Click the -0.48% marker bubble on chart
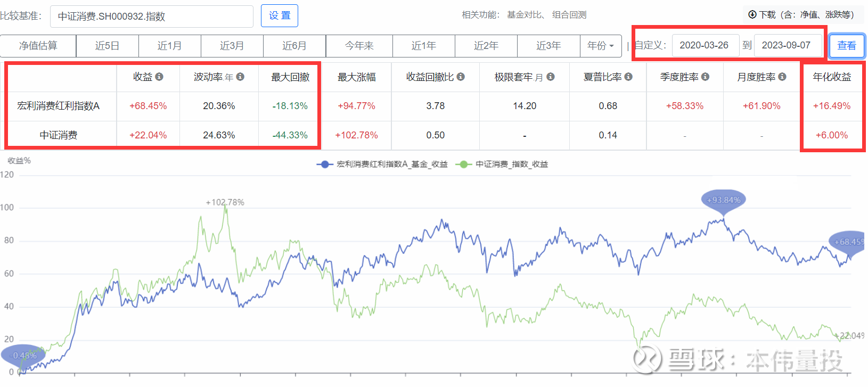Image resolution: width=868 pixels, height=387 pixels. coord(23,356)
